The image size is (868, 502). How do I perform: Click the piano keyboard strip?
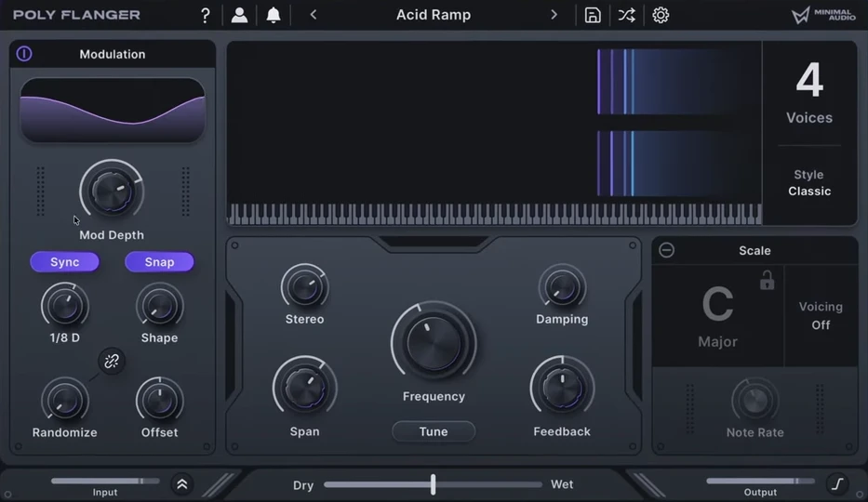click(494, 214)
